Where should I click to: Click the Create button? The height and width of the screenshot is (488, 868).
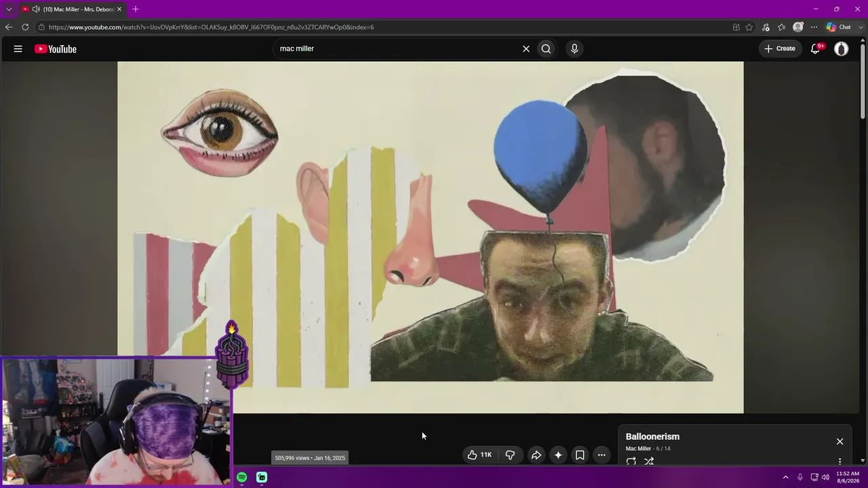780,49
